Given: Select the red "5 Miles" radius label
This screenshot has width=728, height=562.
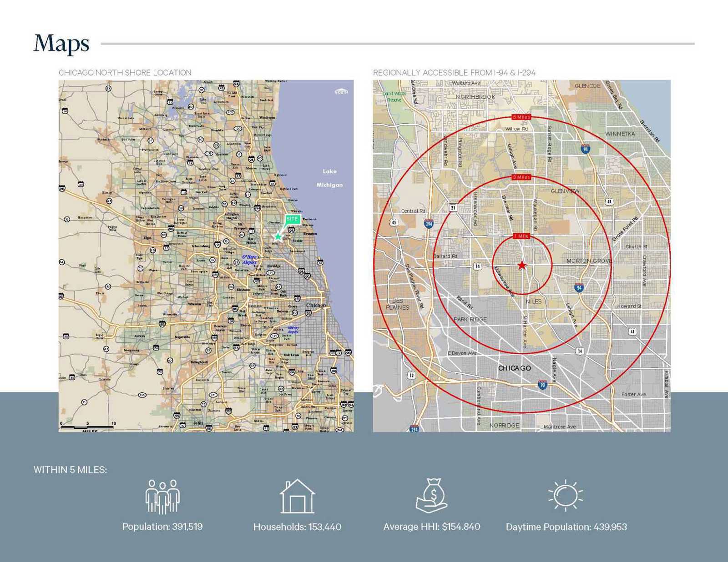Looking at the screenshot, I should 521,117.
